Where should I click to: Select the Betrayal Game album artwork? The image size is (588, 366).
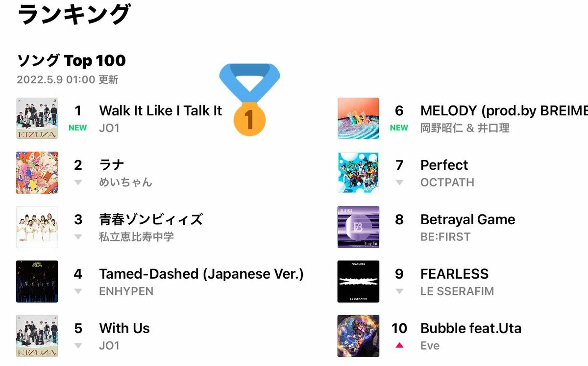[358, 227]
